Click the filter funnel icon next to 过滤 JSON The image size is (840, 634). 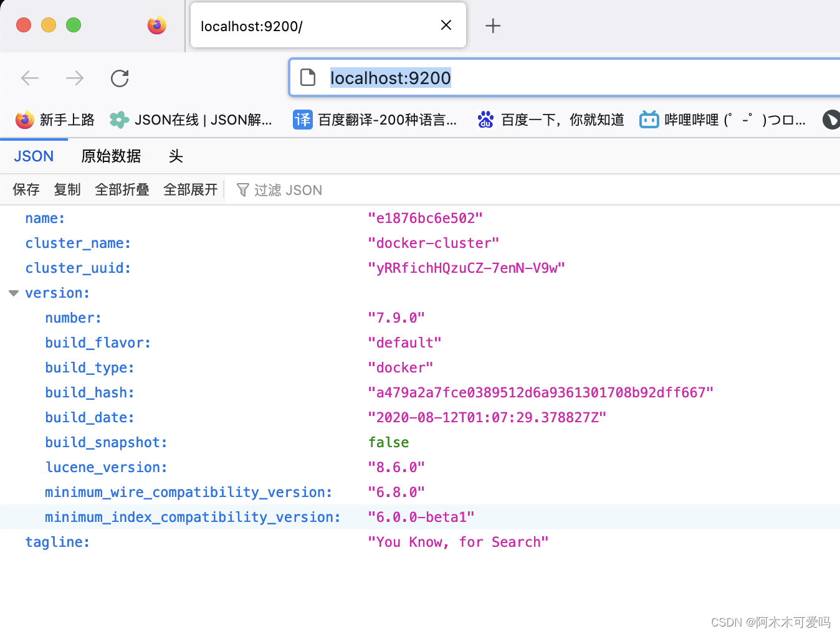coord(242,189)
